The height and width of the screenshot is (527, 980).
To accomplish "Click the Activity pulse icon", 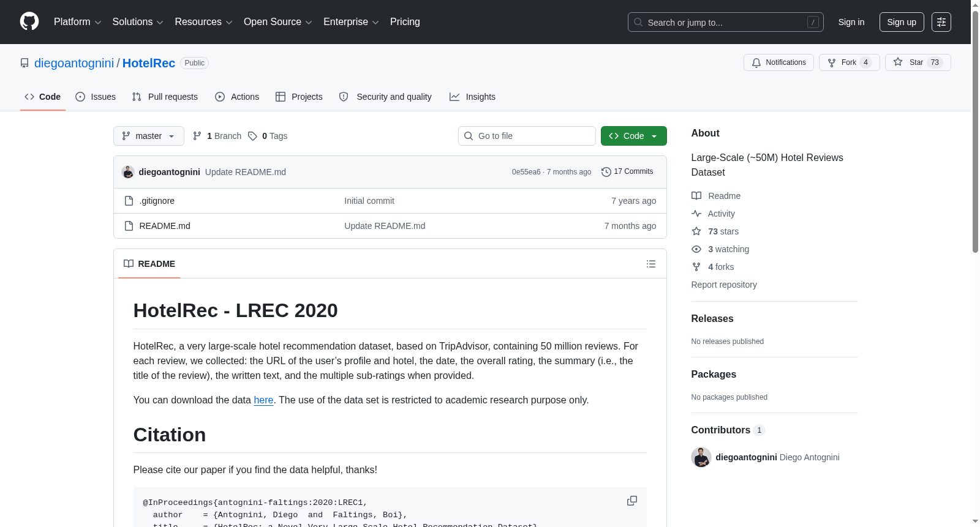I will click(x=696, y=214).
